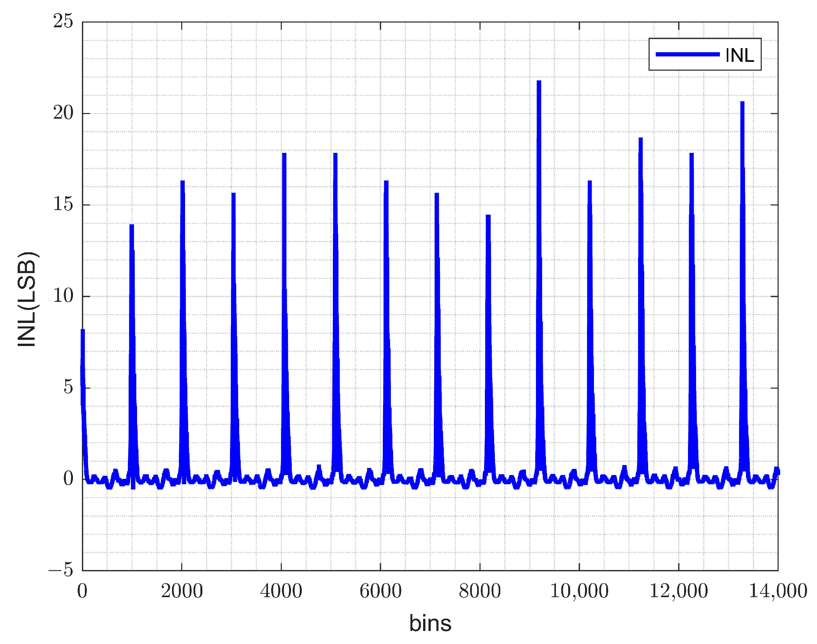Click the y-axis tick label 15
This screenshot has height=644, width=817.
[63, 204]
